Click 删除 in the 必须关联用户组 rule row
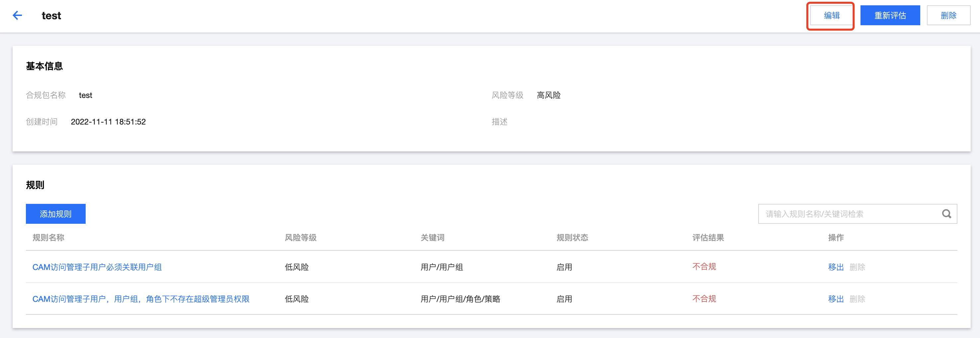The image size is (980, 338). 857,267
